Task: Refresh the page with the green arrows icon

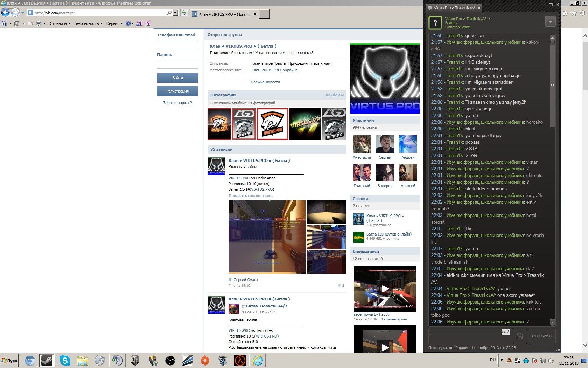Action: (x=184, y=13)
